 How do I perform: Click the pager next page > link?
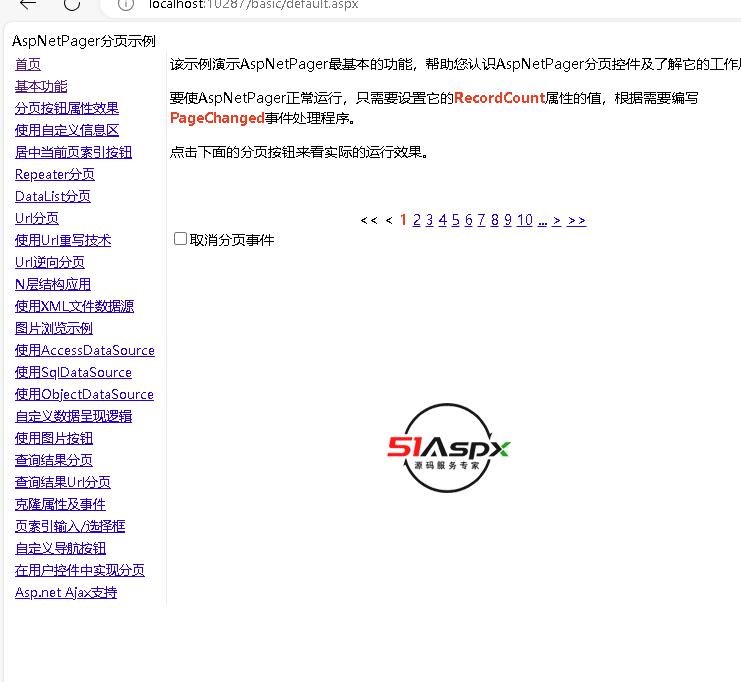point(557,220)
